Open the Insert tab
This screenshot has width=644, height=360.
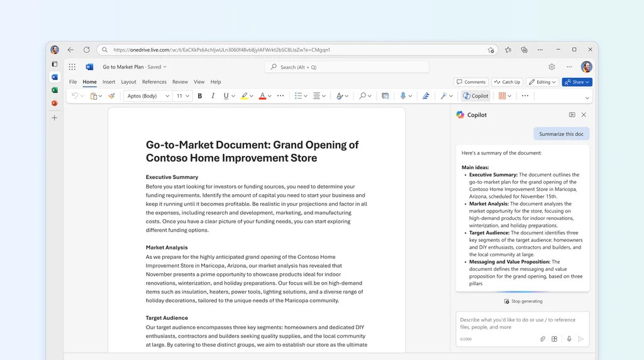pyautogui.click(x=109, y=82)
